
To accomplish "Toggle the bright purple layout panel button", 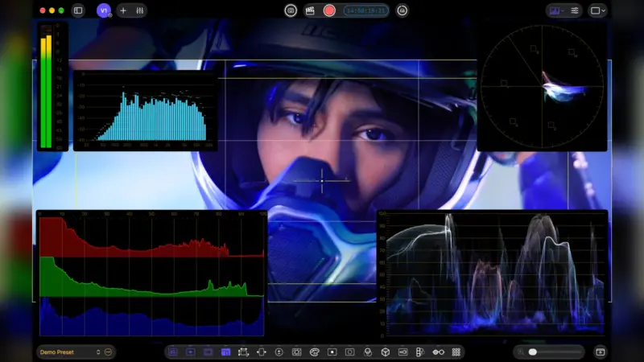I will [x=226, y=352].
